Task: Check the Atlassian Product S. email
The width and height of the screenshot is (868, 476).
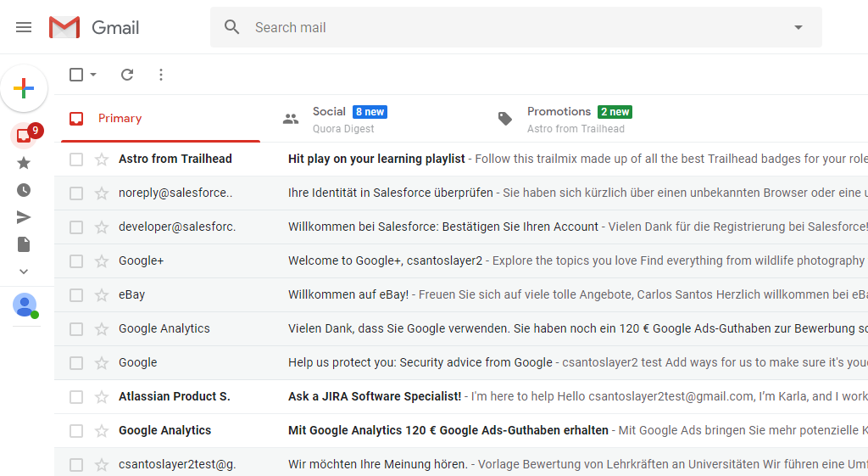Action: coord(76,397)
